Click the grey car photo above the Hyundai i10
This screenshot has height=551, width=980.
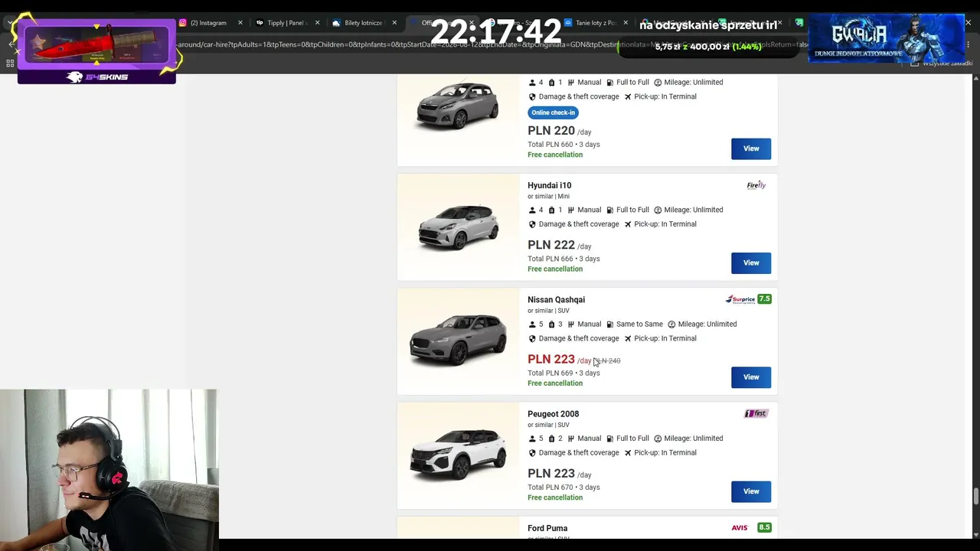coord(458,106)
